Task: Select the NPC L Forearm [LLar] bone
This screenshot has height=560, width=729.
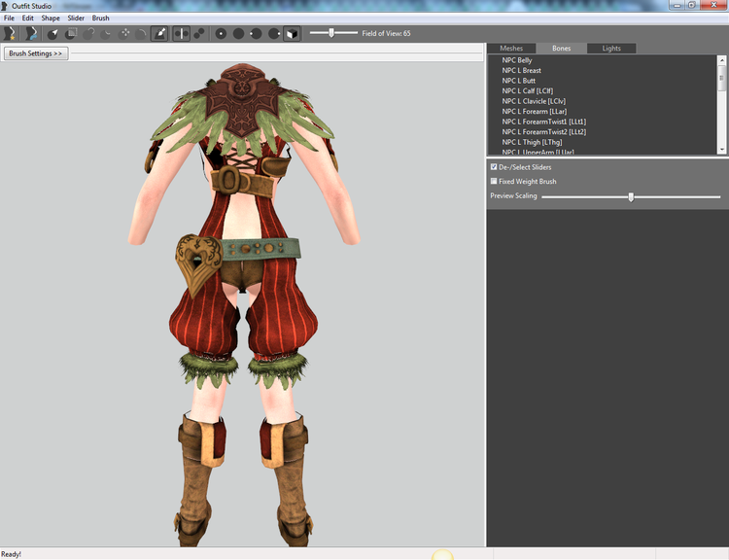Action: point(535,112)
